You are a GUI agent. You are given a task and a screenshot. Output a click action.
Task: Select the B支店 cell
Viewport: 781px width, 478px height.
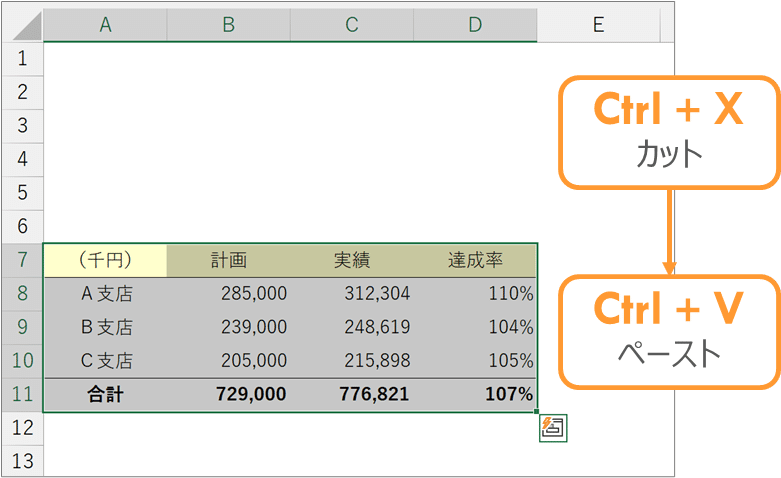coord(105,328)
